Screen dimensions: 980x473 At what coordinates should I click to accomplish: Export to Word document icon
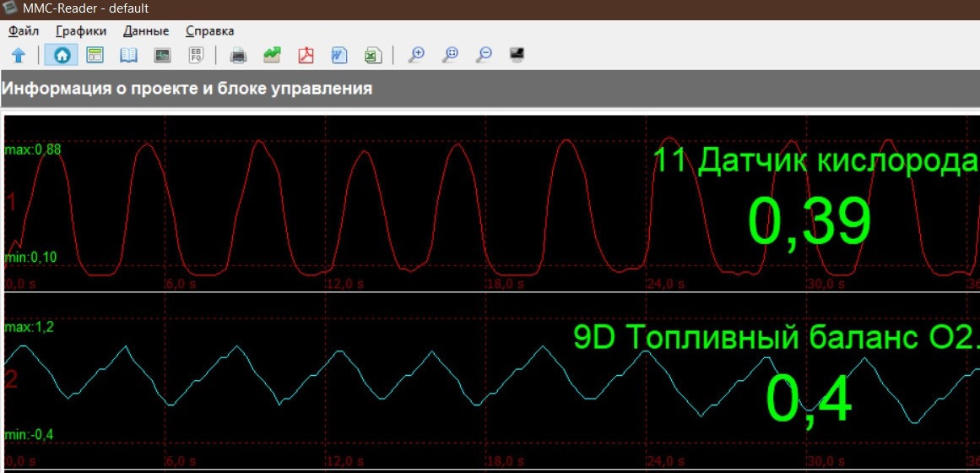coord(338,55)
